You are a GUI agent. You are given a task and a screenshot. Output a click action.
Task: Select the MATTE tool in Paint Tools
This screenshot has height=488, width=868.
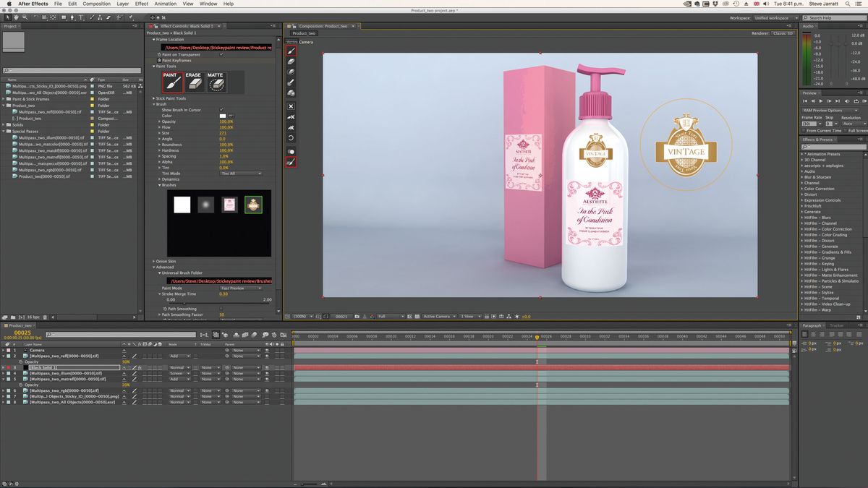216,82
